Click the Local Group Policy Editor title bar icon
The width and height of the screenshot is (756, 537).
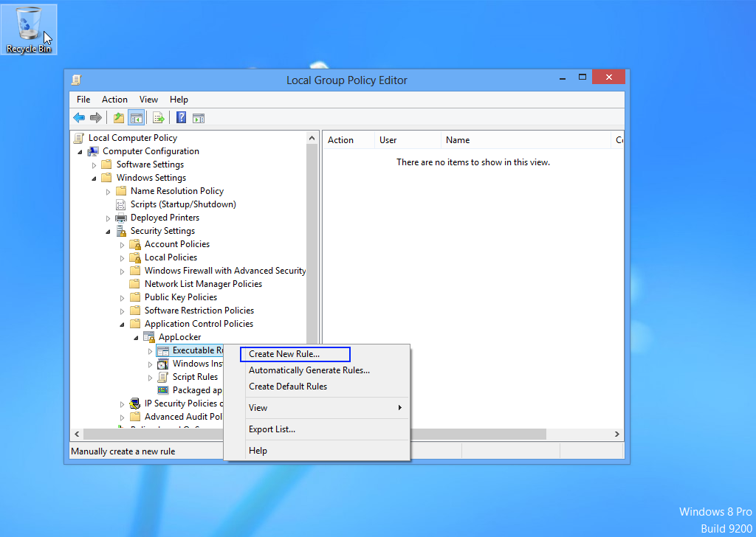[76, 80]
